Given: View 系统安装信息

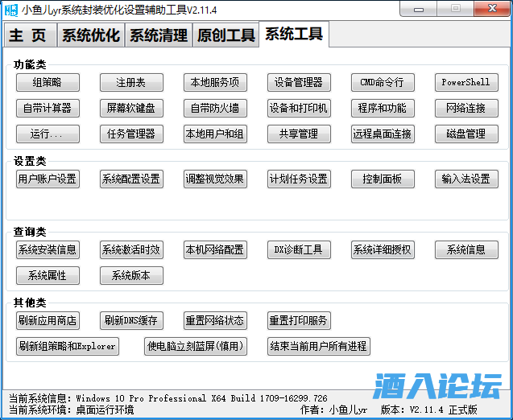Looking at the screenshot, I should click(x=48, y=250).
